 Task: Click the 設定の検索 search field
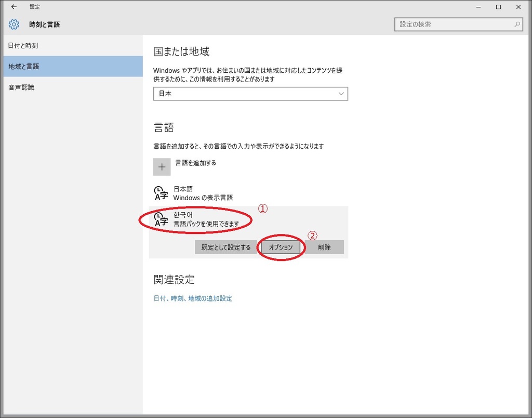coord(458,24)
